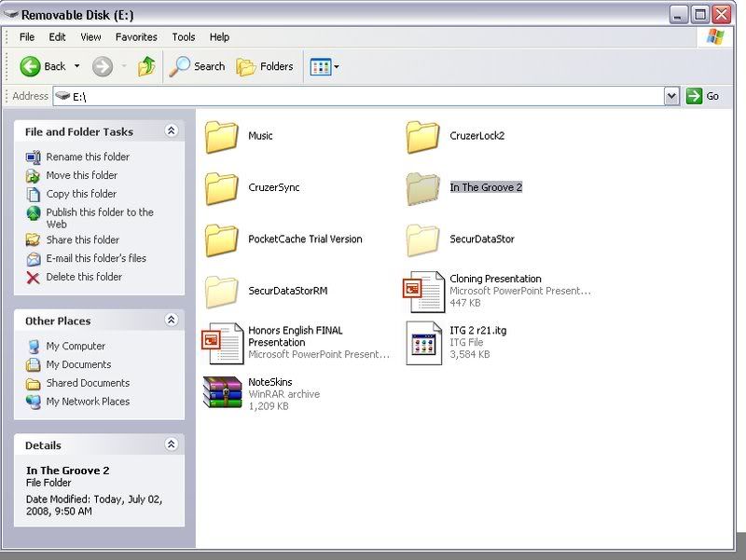Click the Up folder icon in toolbar
The image size is (746, 560).
(146, 66)
